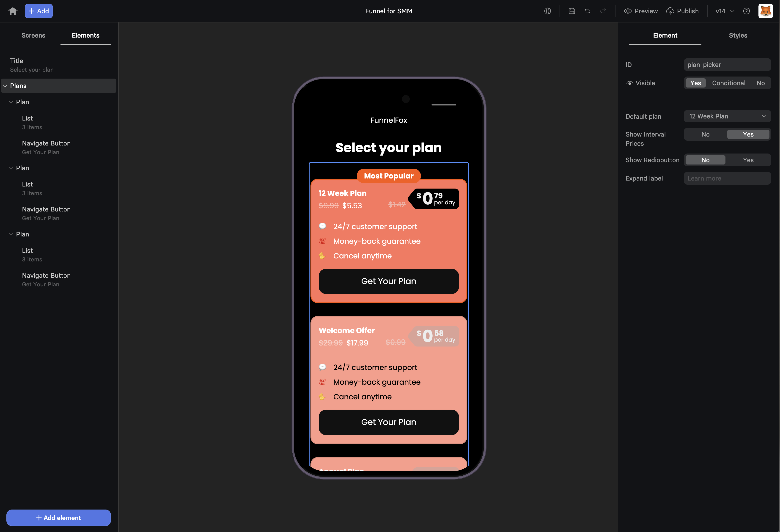This screenshot has height=532, width=780.
Task: Click Get Your Plan in 12 Week Plan card
Action: point(389,281)
